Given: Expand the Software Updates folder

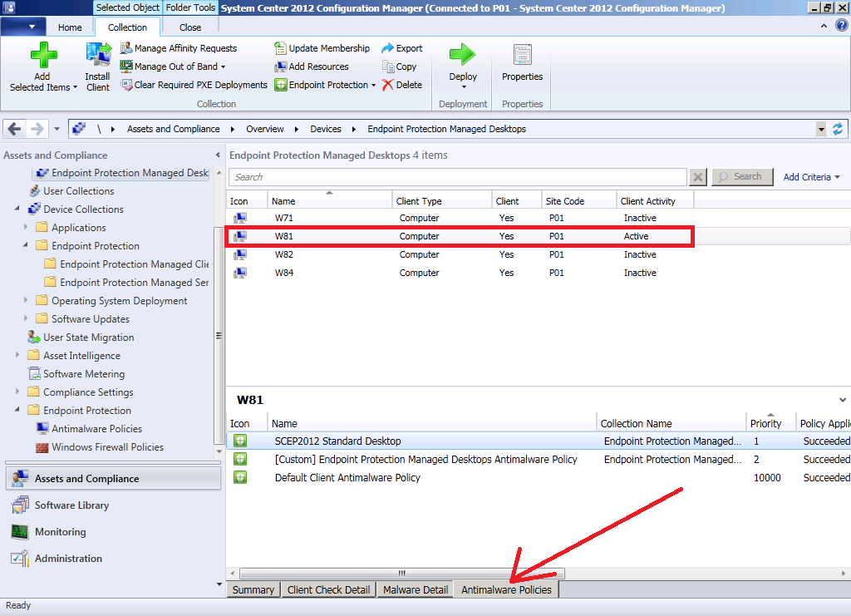Looking at the screenshot, I should [x=26, y=318].
